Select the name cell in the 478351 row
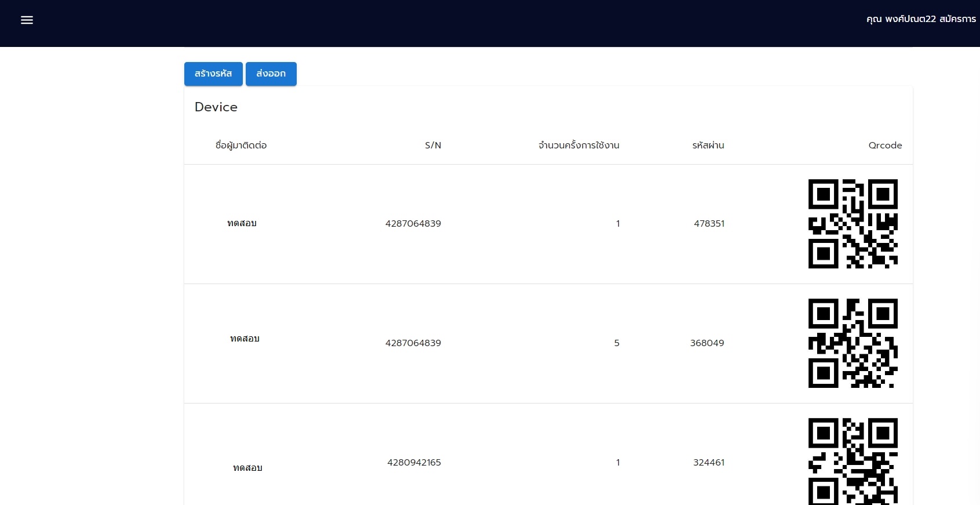980x505 pixels. 242,223
